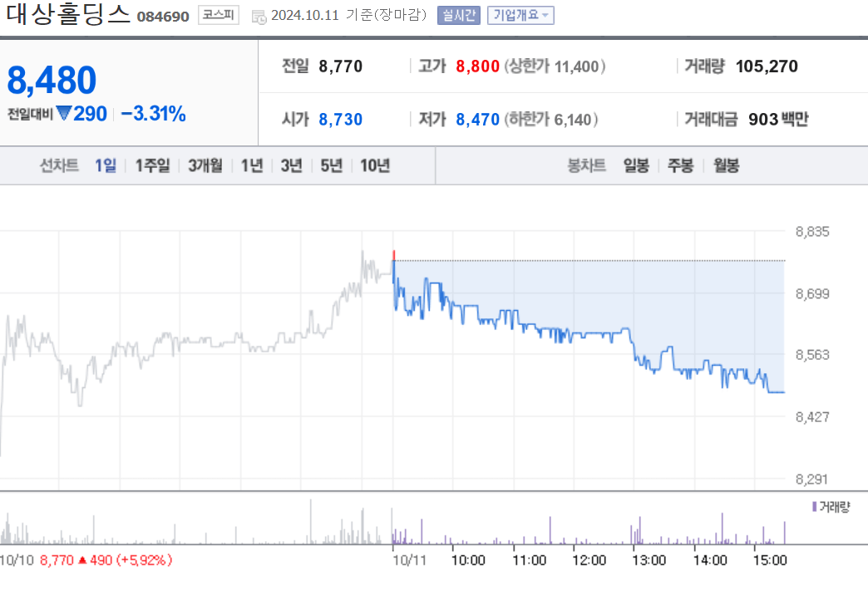Click the 8,427 y-axis label

click(x=812, y=417)
